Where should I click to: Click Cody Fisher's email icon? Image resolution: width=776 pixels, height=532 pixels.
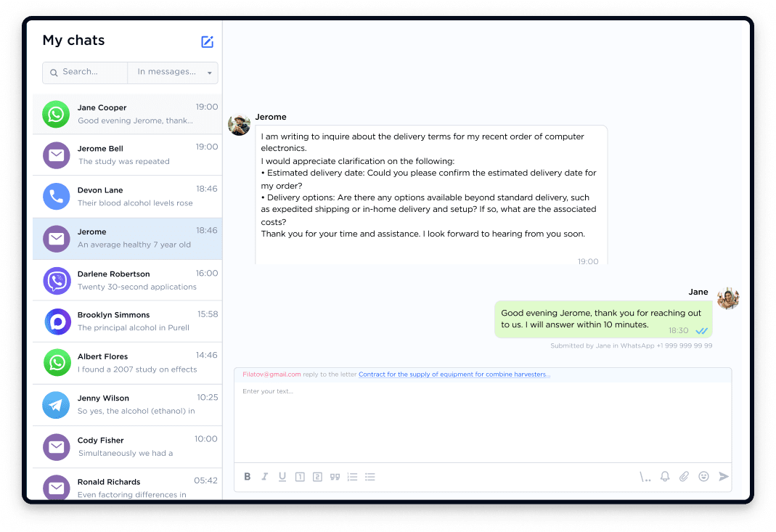[56, 447]
